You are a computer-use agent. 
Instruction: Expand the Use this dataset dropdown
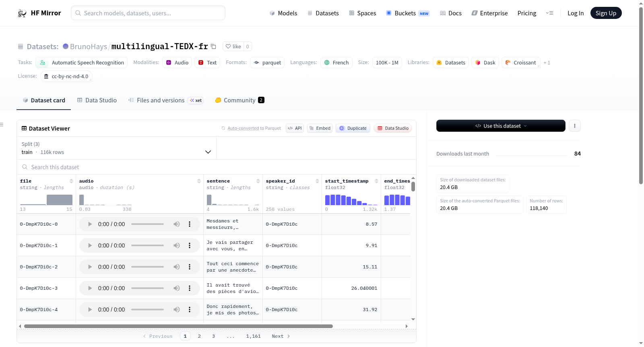pyautogui.click(x=501, y=126)
